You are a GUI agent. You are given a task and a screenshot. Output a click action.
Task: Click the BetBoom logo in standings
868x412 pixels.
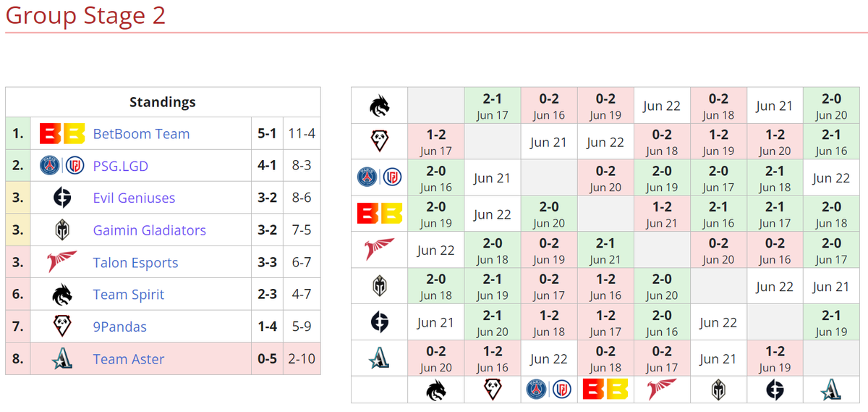(x=61, y=134)
